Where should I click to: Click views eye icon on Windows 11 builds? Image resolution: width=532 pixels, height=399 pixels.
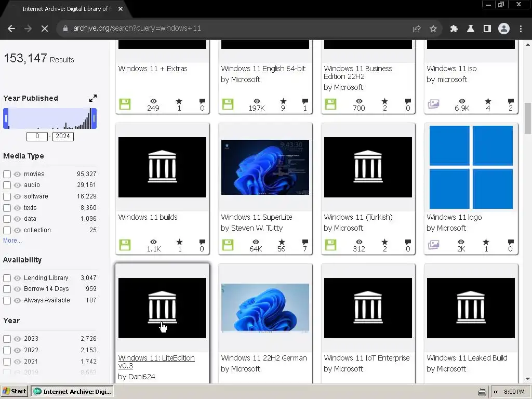[x=153, y=242]
